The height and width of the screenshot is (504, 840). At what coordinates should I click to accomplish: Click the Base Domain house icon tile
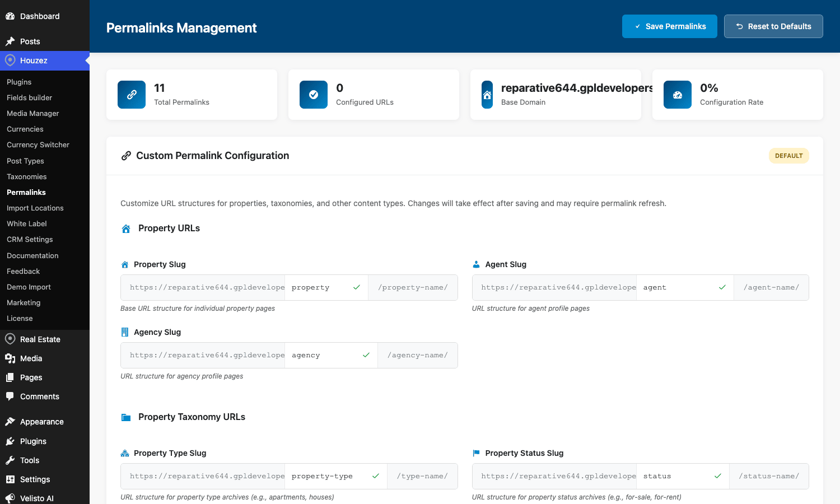[487, 95]
